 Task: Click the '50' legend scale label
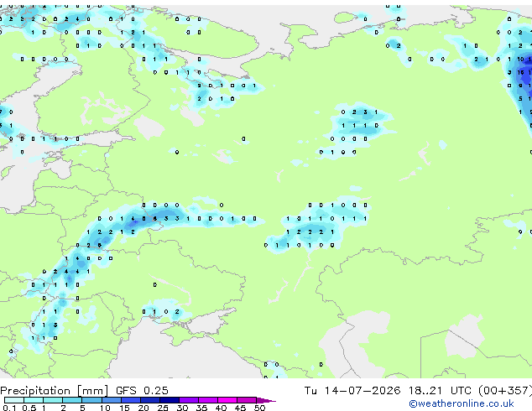[x=259, y=408]
